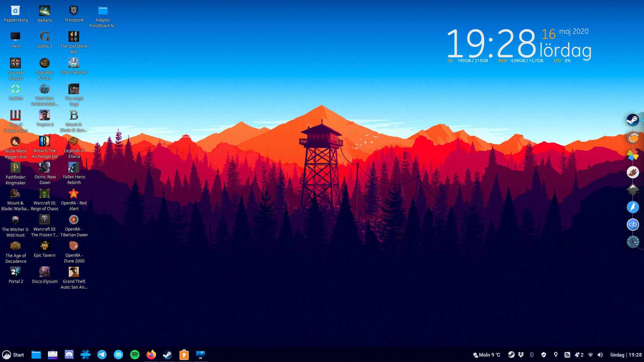Select the Gothic 3 shortcut
This screenshot has height=362, width=644.
(45, 40)
